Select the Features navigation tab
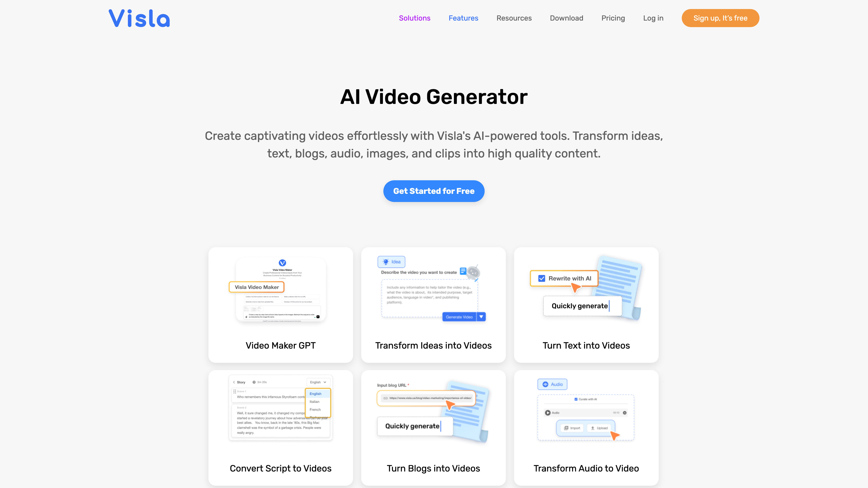The height and width of the screenshot is (488, 868). coord(464,18)
